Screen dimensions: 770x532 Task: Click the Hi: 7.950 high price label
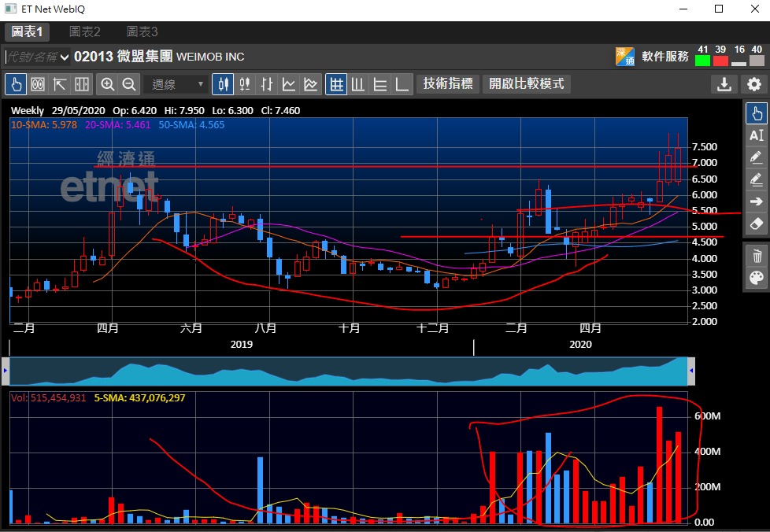coord(184,111)
